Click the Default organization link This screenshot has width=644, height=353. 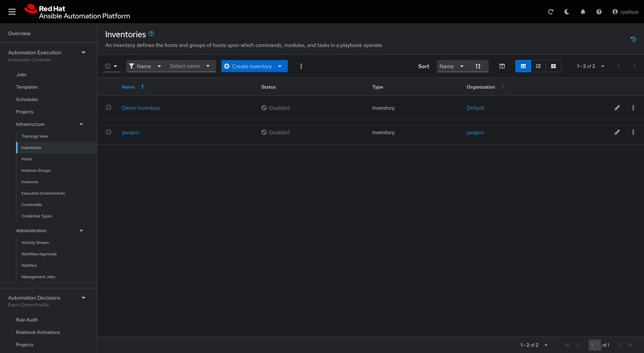475,108
